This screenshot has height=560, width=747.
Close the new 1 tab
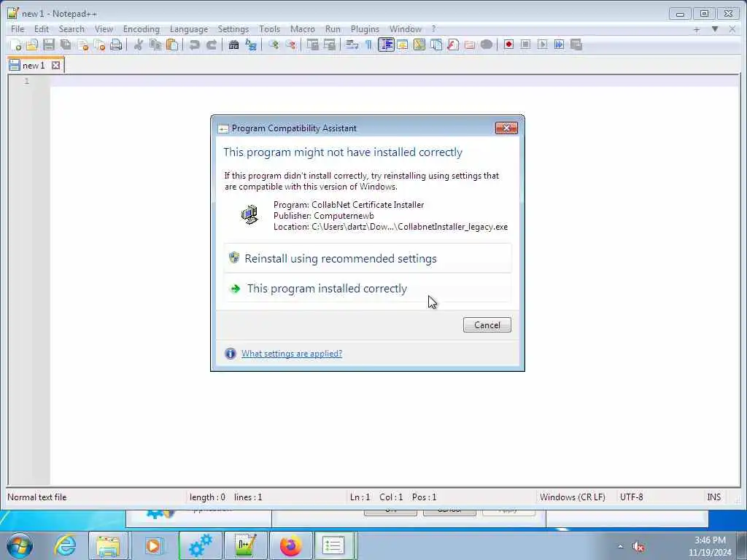click(55, 65)
